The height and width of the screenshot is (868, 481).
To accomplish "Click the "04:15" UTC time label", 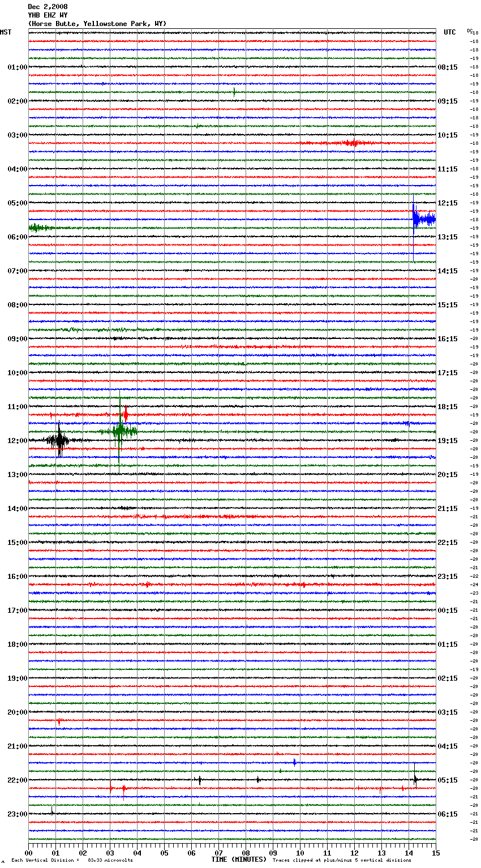I will (448, 746).
